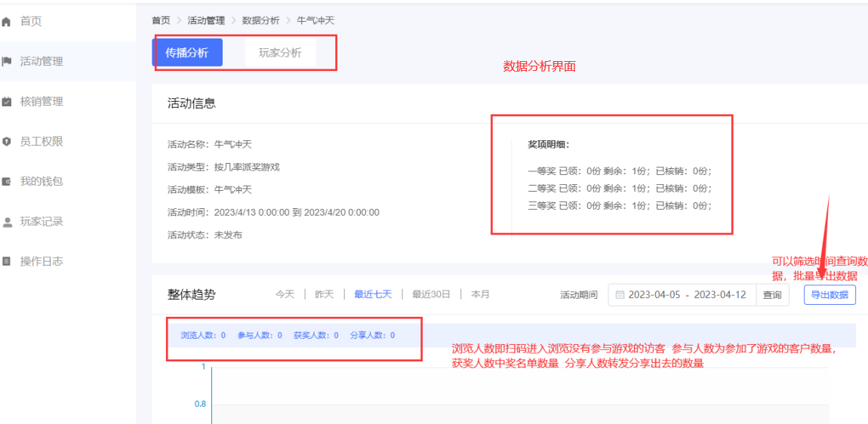Click the 导出数据 button
Viewport: 868px width, 424px height.
pos(830,295)
